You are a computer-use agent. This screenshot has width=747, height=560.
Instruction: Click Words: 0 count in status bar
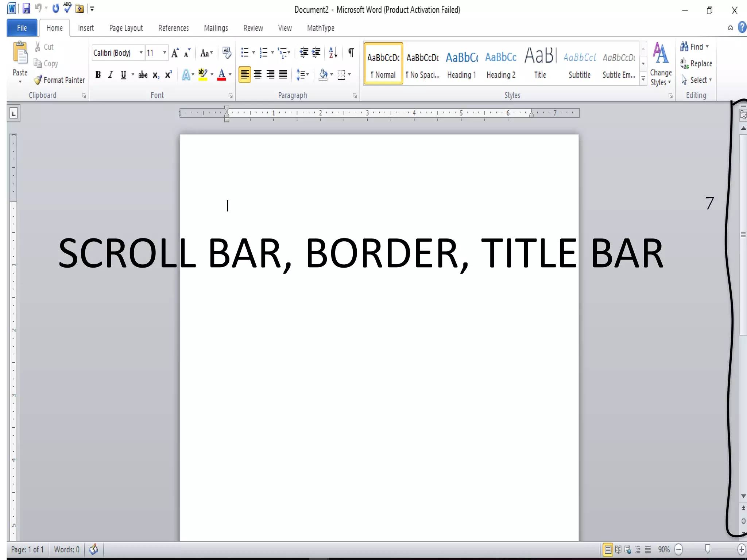click(x=66, y=549)
